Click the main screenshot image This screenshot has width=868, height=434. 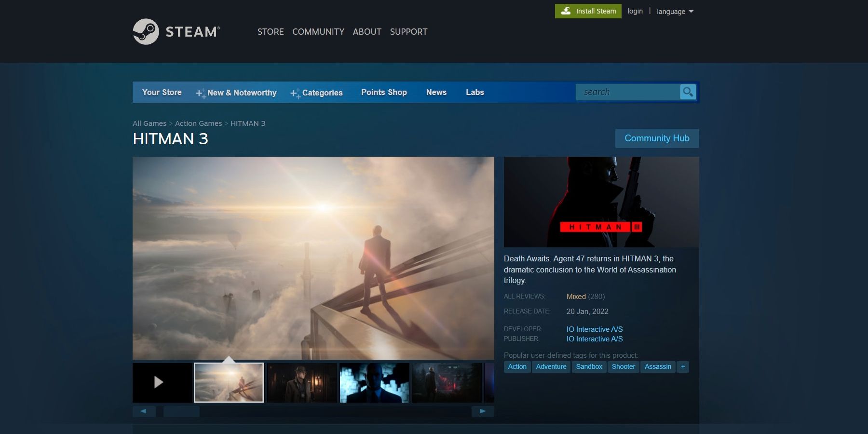(313, 258)
